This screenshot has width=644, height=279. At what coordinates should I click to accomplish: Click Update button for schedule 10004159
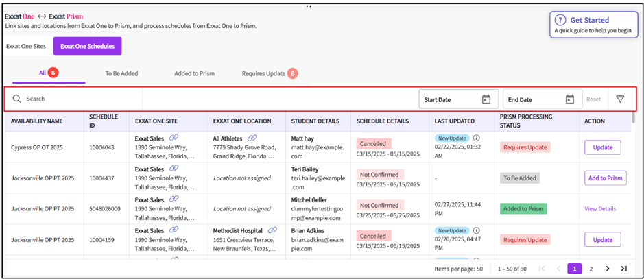coord(603,240)
